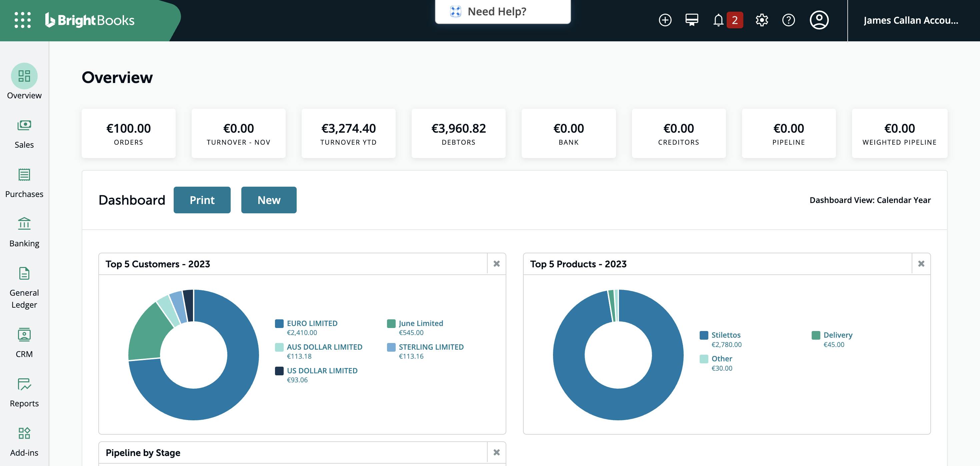Viewport: 980px width, 466px height.
Task: Open the CRM sidebar icon
Action: [x=24, y=334]
